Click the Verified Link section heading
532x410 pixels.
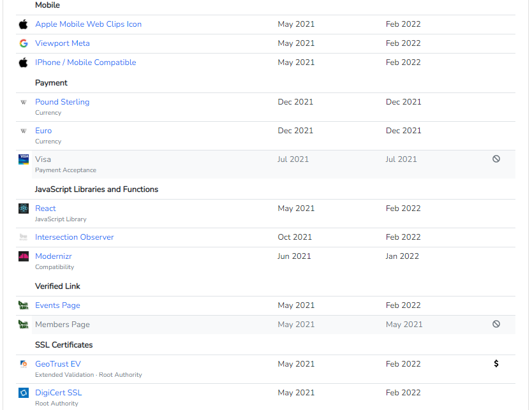[x=57, y=286]
